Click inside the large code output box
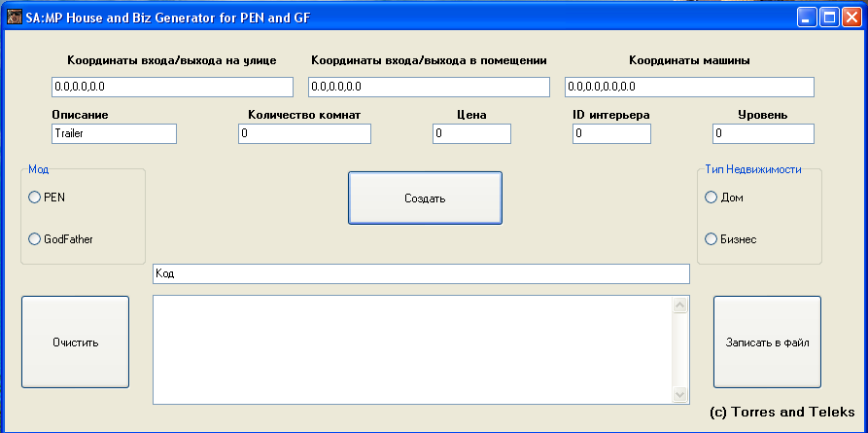This screenshot has width=868, height=433. [x=412, y=350]
